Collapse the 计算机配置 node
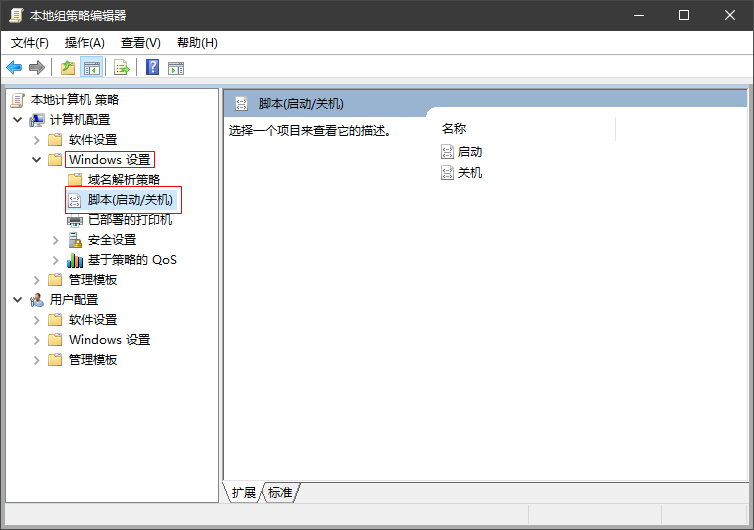 [x=18, y=120]
